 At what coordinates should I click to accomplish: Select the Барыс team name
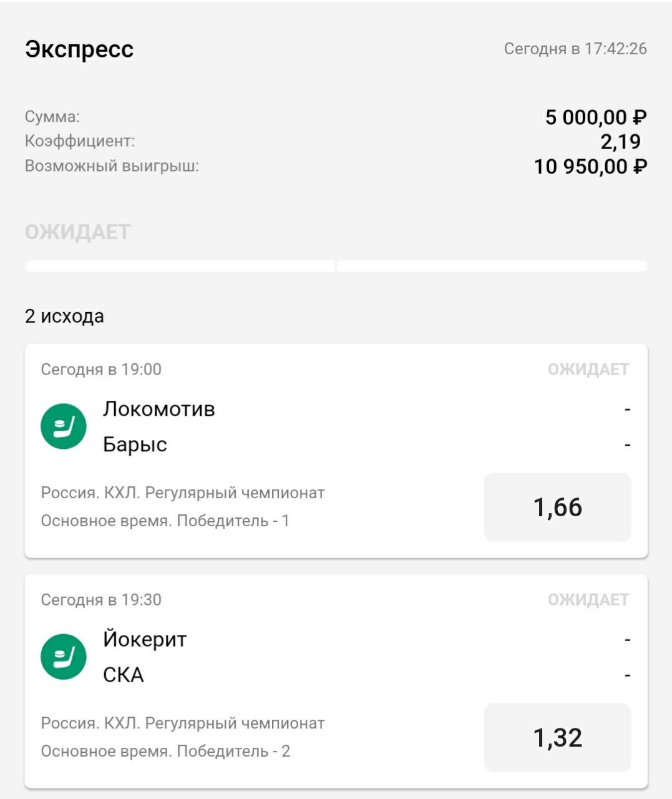pyautogui.click(x=135, y=444)
